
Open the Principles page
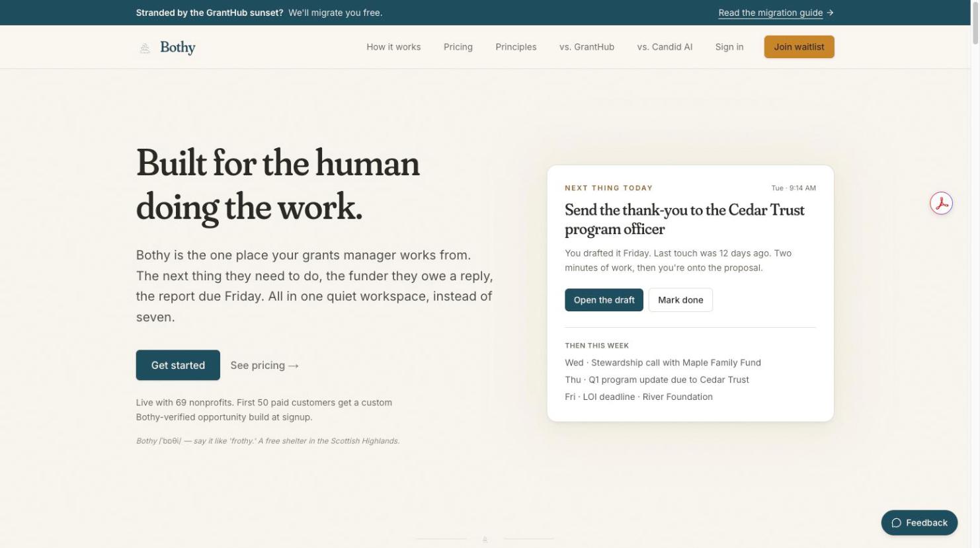click(516, 47)
